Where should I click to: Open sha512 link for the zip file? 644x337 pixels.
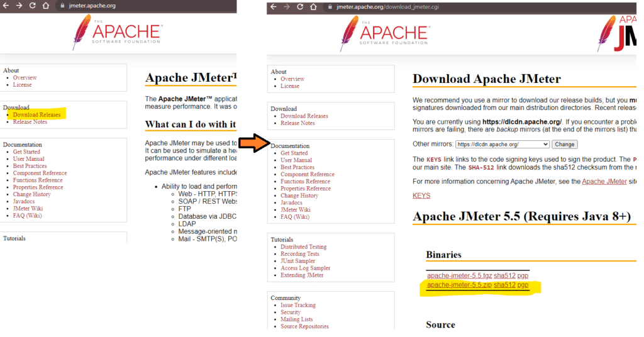click(x=504, y=285)
